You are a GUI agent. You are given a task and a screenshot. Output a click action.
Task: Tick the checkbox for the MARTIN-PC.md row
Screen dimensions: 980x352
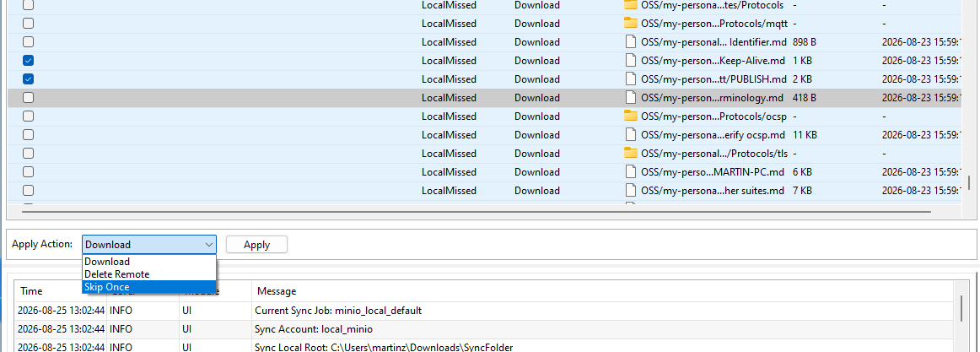click(28, 172)
